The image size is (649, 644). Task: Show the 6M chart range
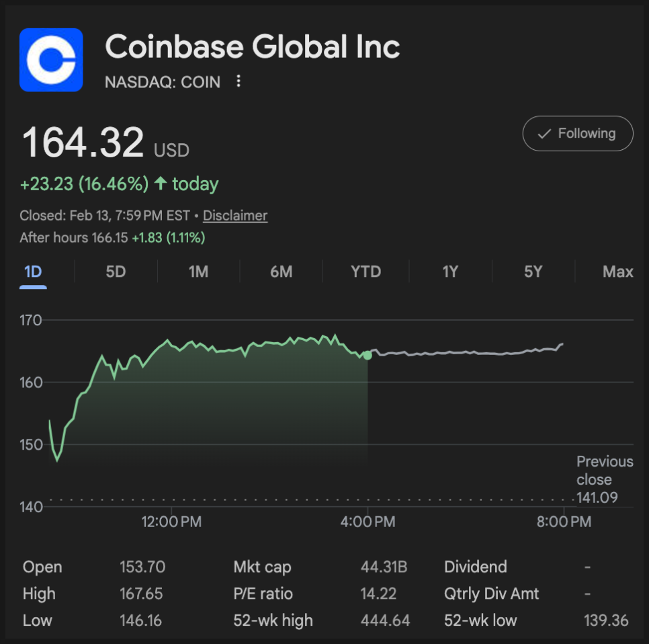281,272
